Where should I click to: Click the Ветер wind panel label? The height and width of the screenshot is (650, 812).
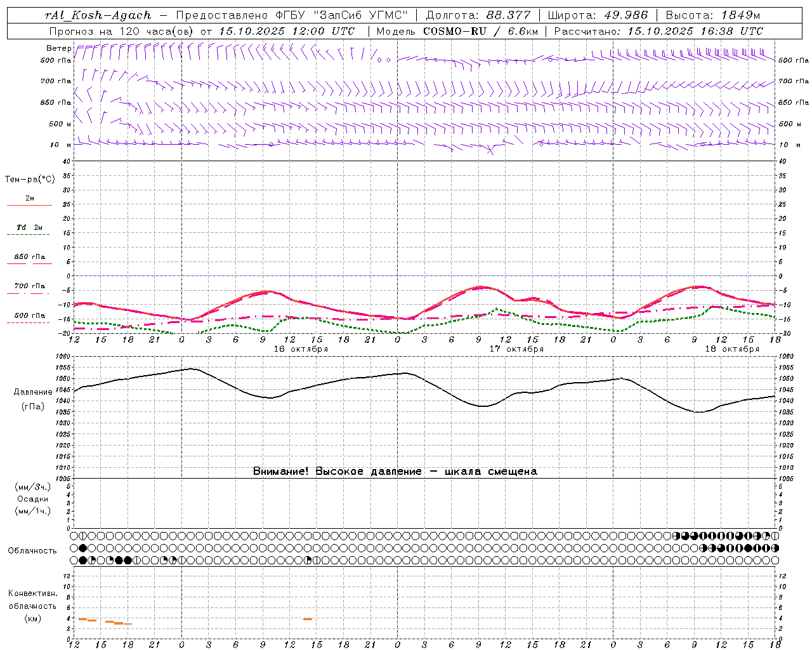(58, 48)
